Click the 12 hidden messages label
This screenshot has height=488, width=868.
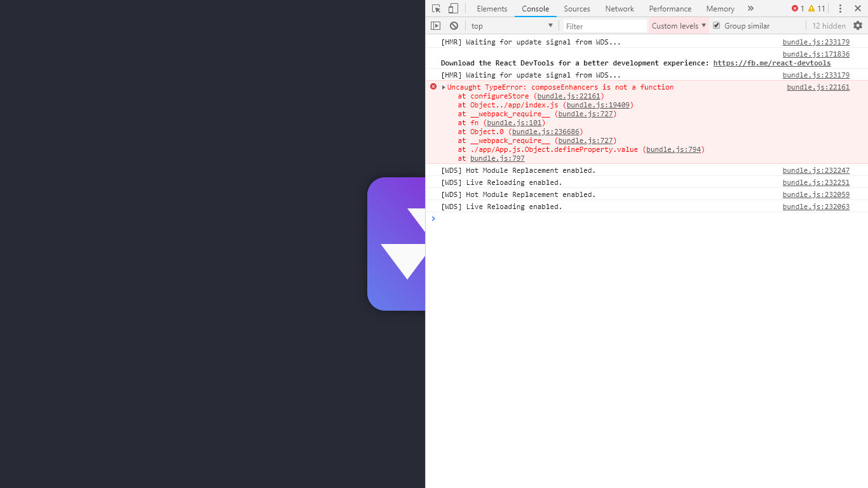point(829,26)
